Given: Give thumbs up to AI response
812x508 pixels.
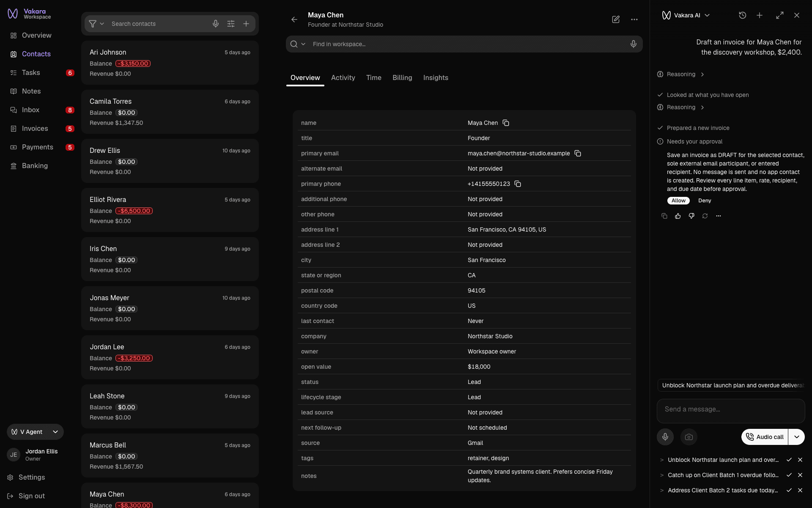Looking at the screenshot, I should tap(678, 216).
